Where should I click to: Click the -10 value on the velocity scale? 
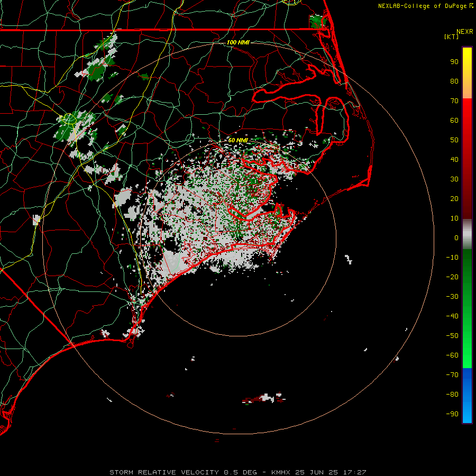(452, 258)
